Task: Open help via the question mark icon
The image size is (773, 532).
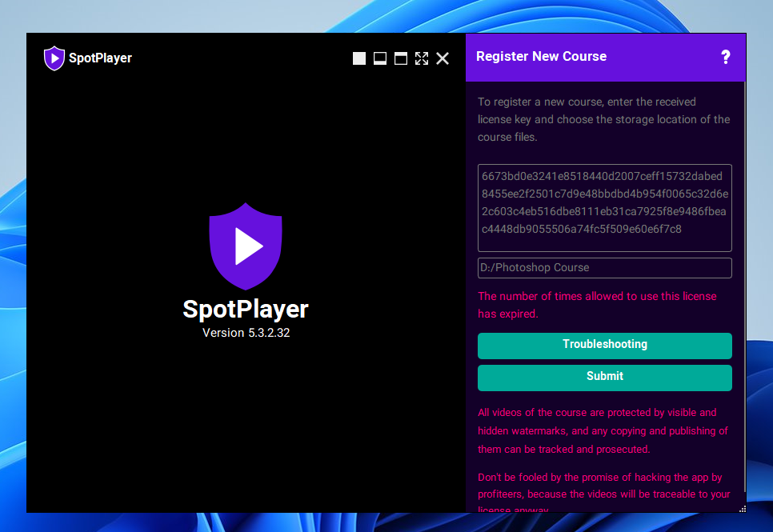Action: pyautogui.click(x=726, y=57)
